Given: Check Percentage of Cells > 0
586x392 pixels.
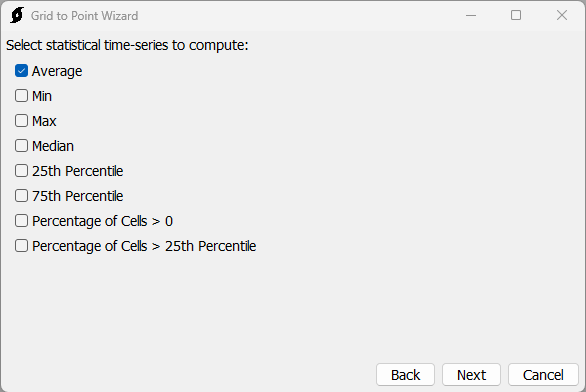Looking at the screenshot, I should click(21, 220).
